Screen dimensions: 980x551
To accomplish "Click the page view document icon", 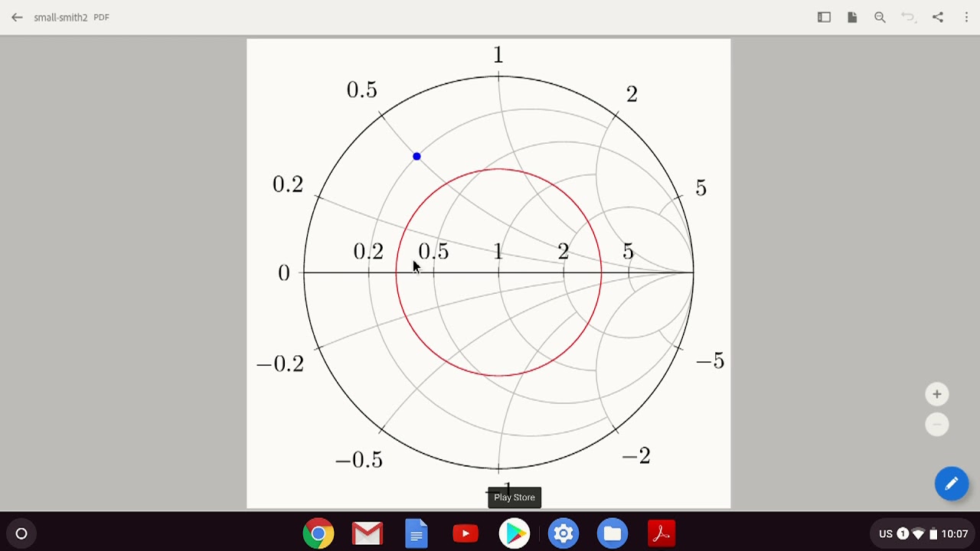I will point(852,17).
